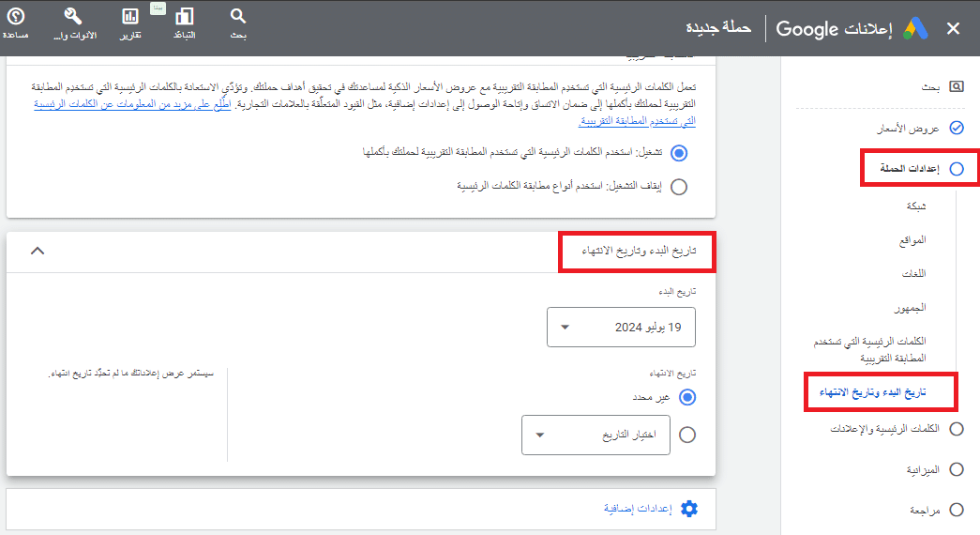
Task: Open the Help (مساعدة) icon in the header
Action: point(16,17)
